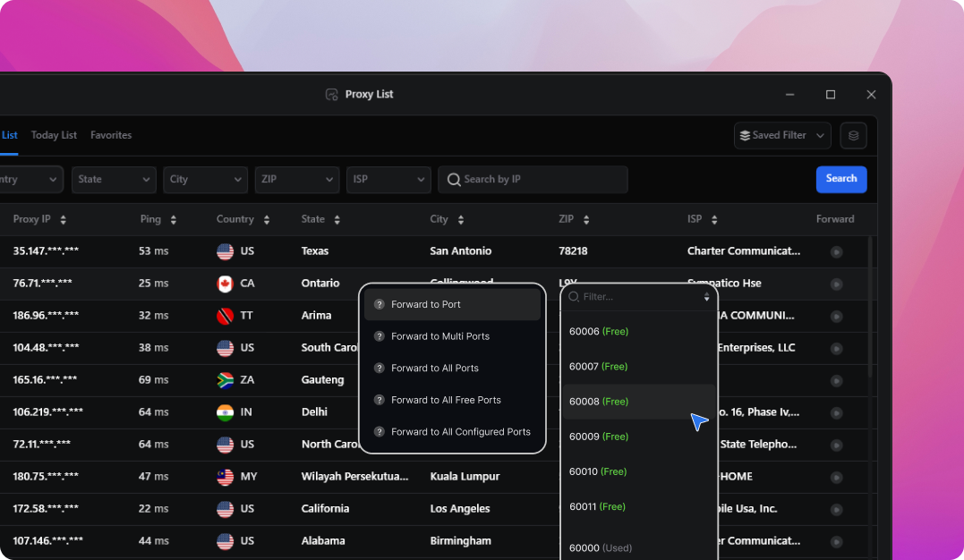Click the India flag in IN row
The height and width of the screenshot is (560, 964).
tap(225, 412)
